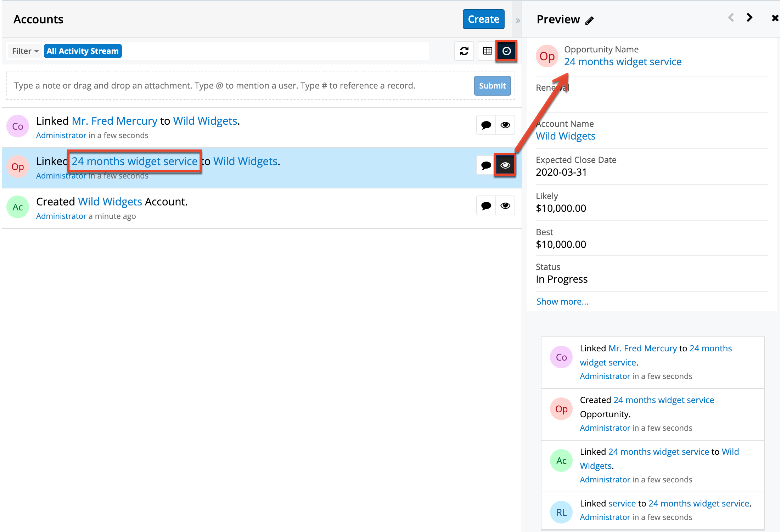The width and height of the screenshot is (781, 532).
Task: Click the Op avatar badge in preview header
Action: [x=547, y=56]
